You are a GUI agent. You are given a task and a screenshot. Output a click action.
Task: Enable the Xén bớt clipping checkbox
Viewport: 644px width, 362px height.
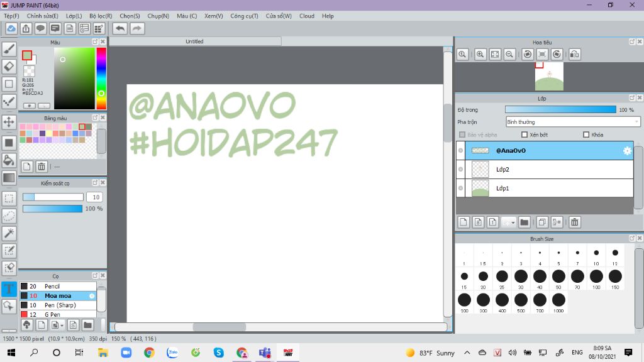tap(525, 134)
